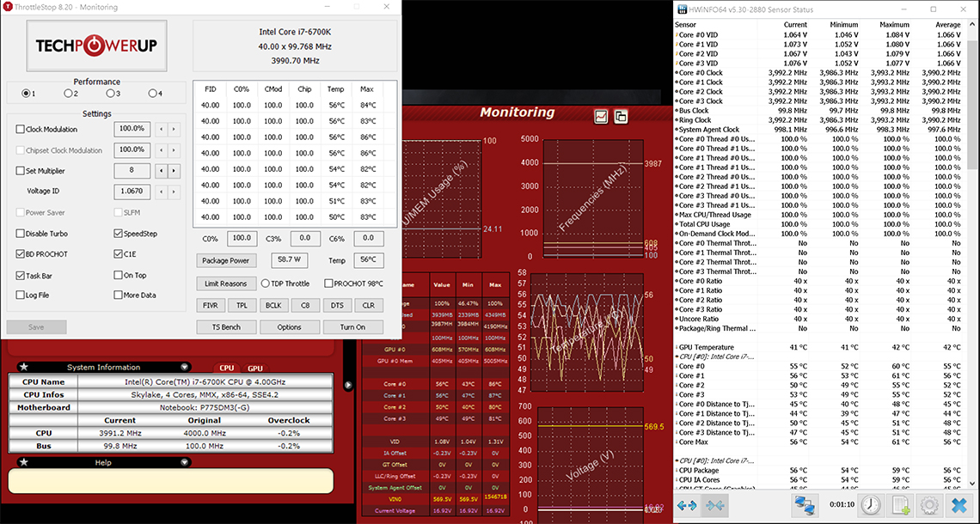The width and height of the screenshot is (980, 524).
Task: Start logging with HWiNFO sheet-plus icon
Action: pos(900,505)
